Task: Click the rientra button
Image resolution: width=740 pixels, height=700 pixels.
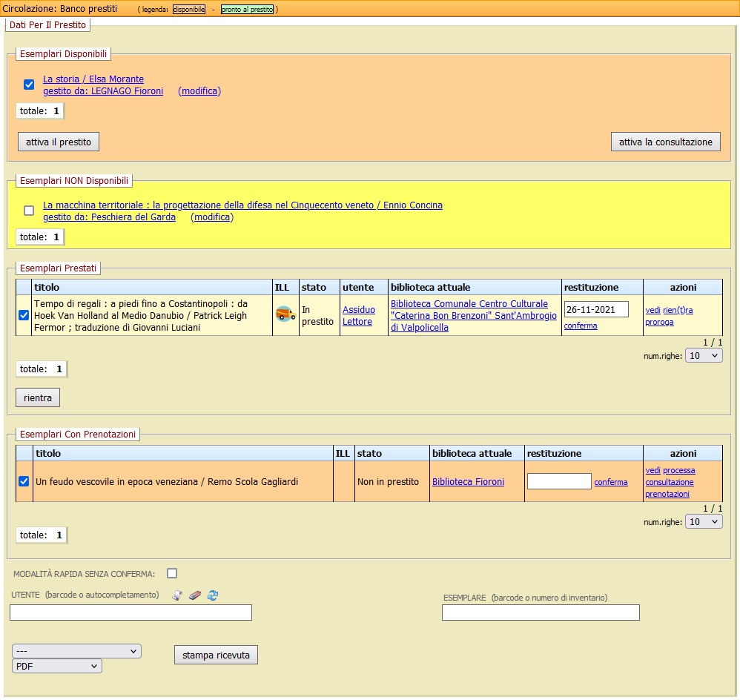Action: click(38, 397)
